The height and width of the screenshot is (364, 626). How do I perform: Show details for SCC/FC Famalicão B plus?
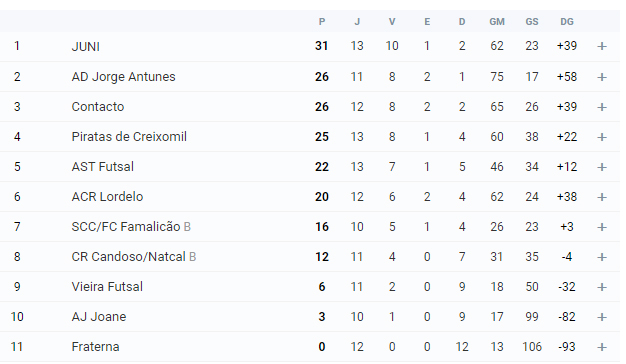click(x=602, y=227)
